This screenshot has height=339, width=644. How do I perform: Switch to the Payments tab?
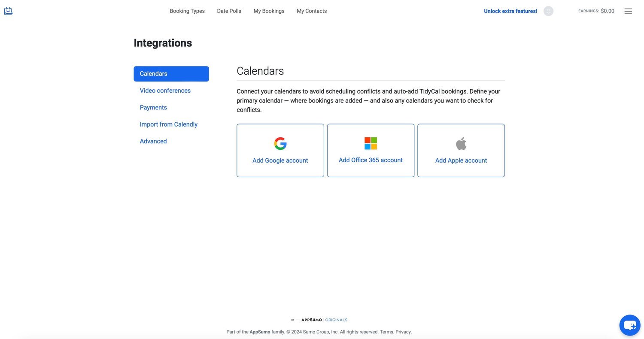click(153, 107)
